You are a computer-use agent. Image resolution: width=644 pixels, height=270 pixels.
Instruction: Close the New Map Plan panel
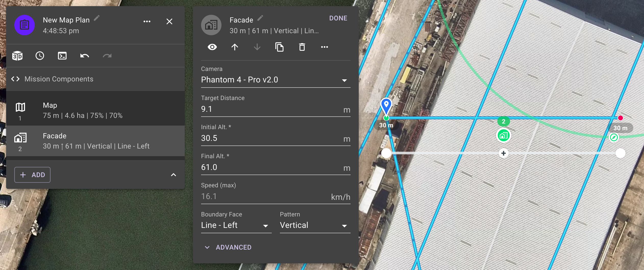(169, 21)
